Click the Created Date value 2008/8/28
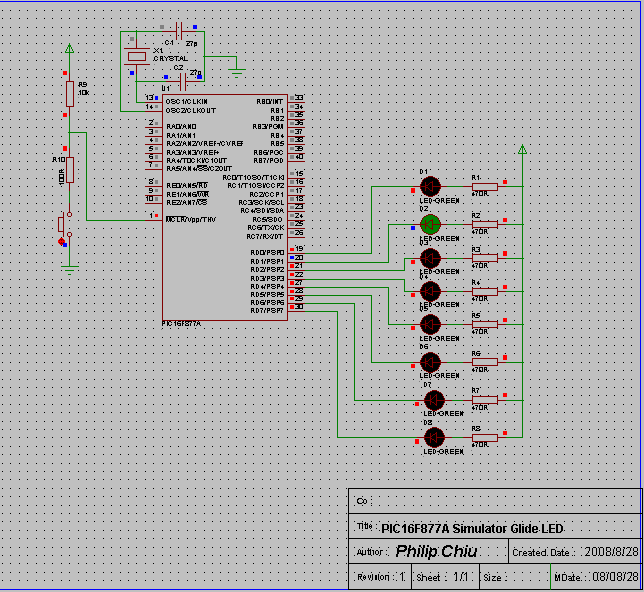644x592 pixels. point(612,552)
